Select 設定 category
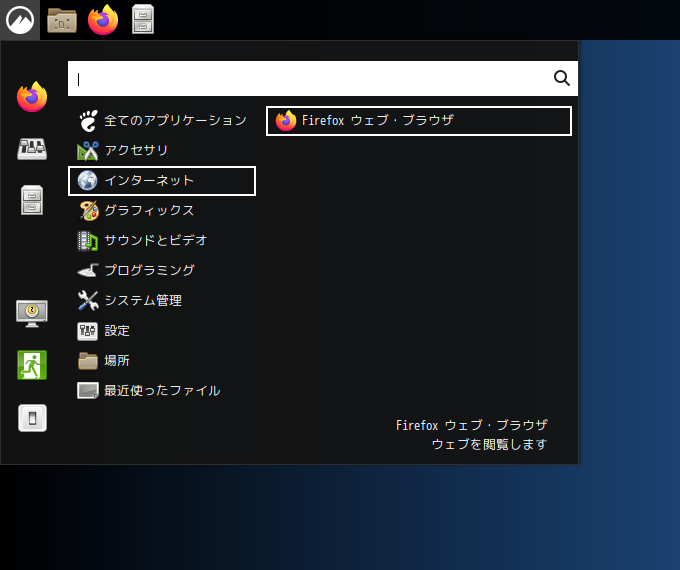This screenshot has width=680, height=570. pos(162,331)
